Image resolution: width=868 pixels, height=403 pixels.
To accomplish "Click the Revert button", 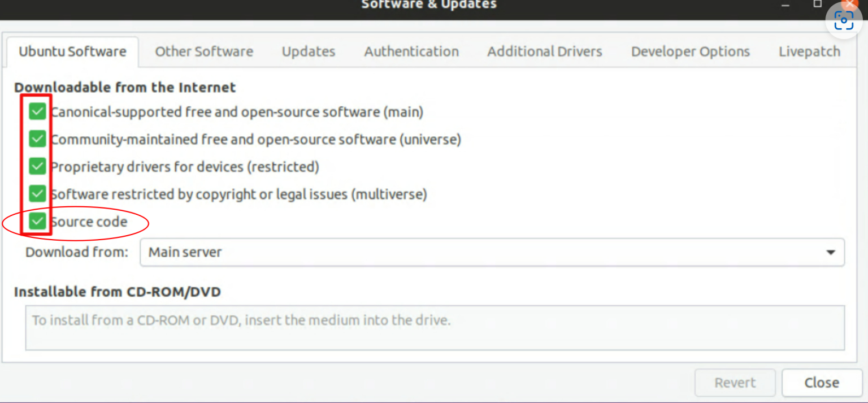I will [x=735, y=383].
